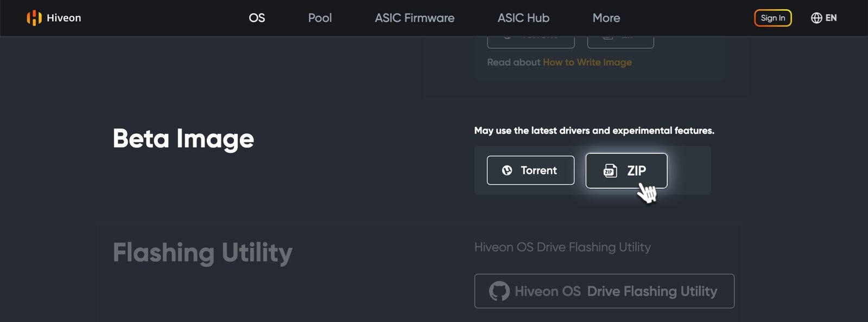Click the Flashing Utility heading
Viewport: 868px width, 322px height.
[202, 253]
